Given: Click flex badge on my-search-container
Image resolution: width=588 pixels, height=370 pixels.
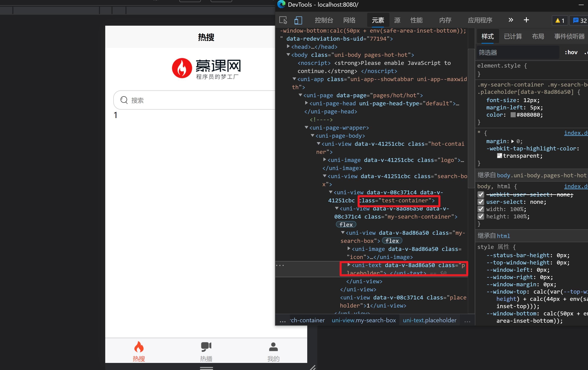Looking at the screenshot, I should (346, 224).
